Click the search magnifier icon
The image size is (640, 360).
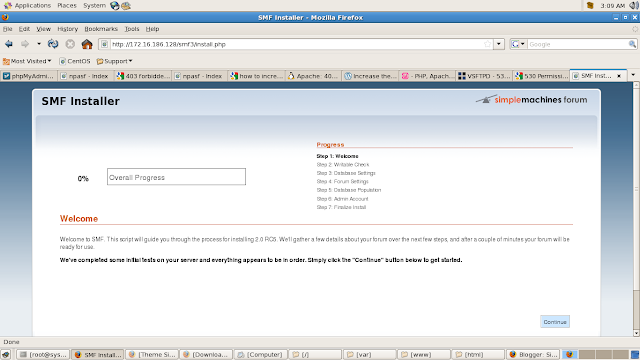pyautogui.click(x=632, y=44)
